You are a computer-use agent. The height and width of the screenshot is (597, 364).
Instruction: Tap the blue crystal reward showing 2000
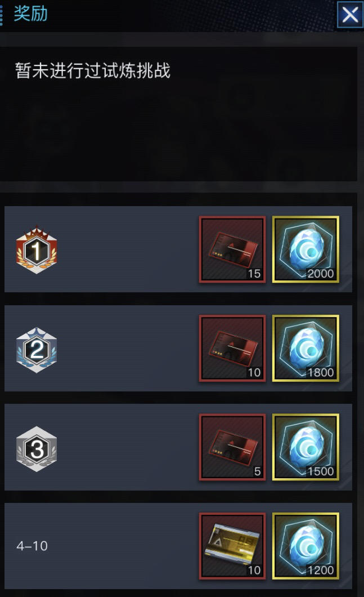305,250
